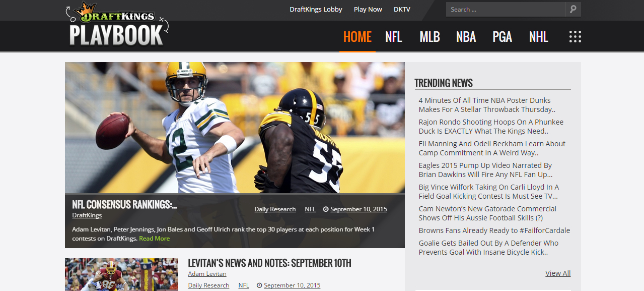Click the Adam Levitan author link
Image resolution: width=644 pixels, height=291 pixels.
[207, 274]
